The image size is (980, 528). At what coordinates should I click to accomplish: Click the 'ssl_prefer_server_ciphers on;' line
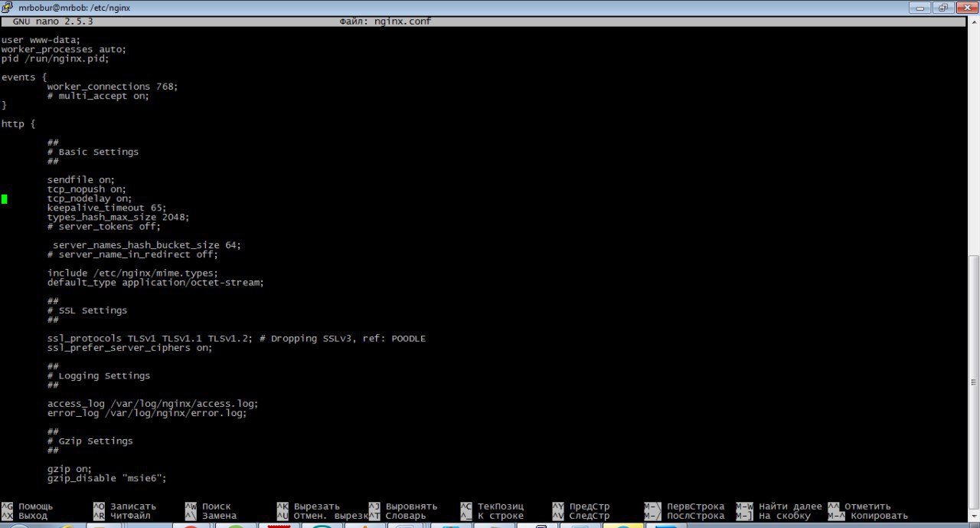click(x=129, y=347)
